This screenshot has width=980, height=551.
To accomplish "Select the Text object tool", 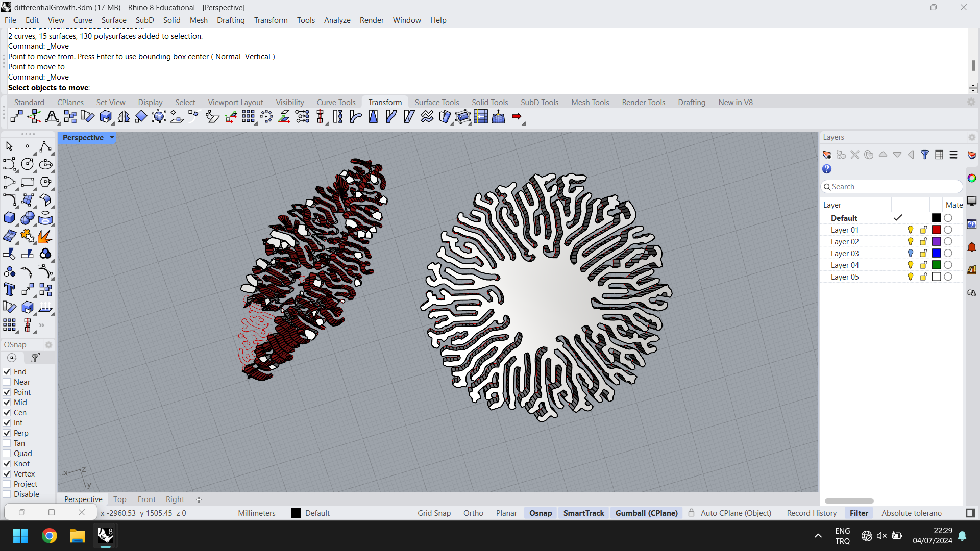I will [x=9, y=290].
